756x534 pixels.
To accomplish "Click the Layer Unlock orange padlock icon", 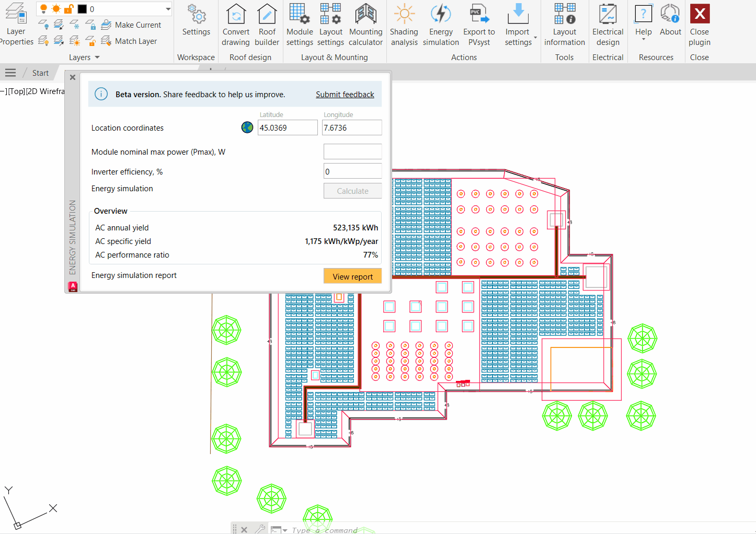I will click(x=90, y=41).
